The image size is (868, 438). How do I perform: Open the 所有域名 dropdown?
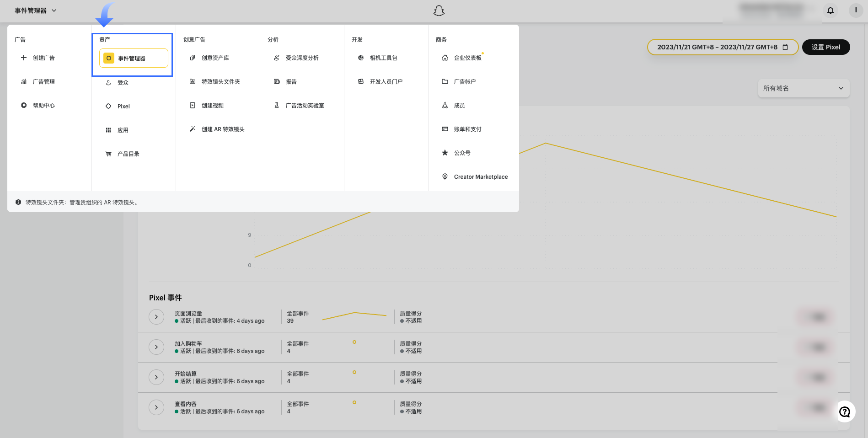[804, 88]
